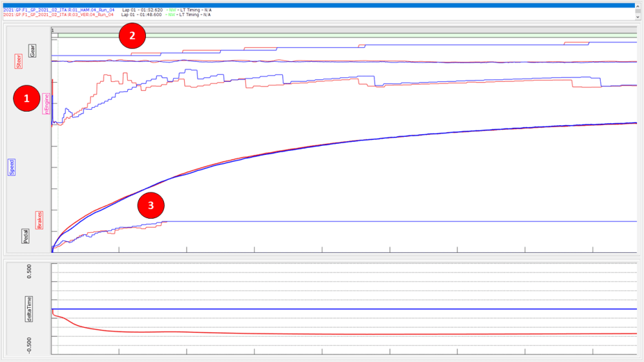Screen dimensions: 644x362
Task: Click the red deltaTime curve in lower chart
Action: point(323,334)
